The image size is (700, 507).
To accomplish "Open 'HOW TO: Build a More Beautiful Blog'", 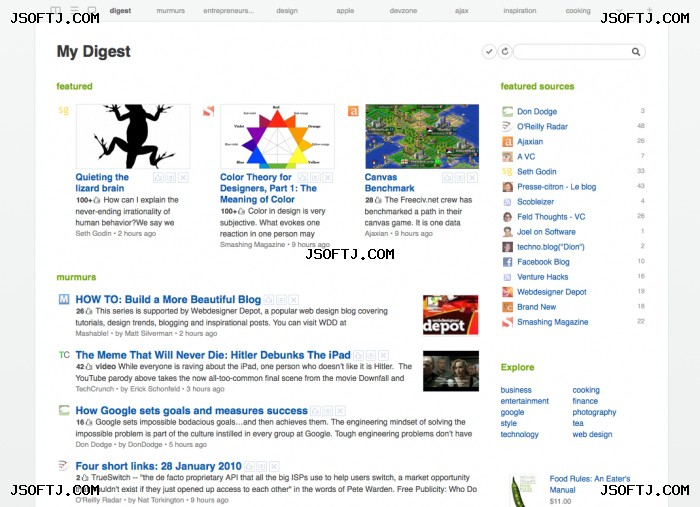I will (168, 299).
